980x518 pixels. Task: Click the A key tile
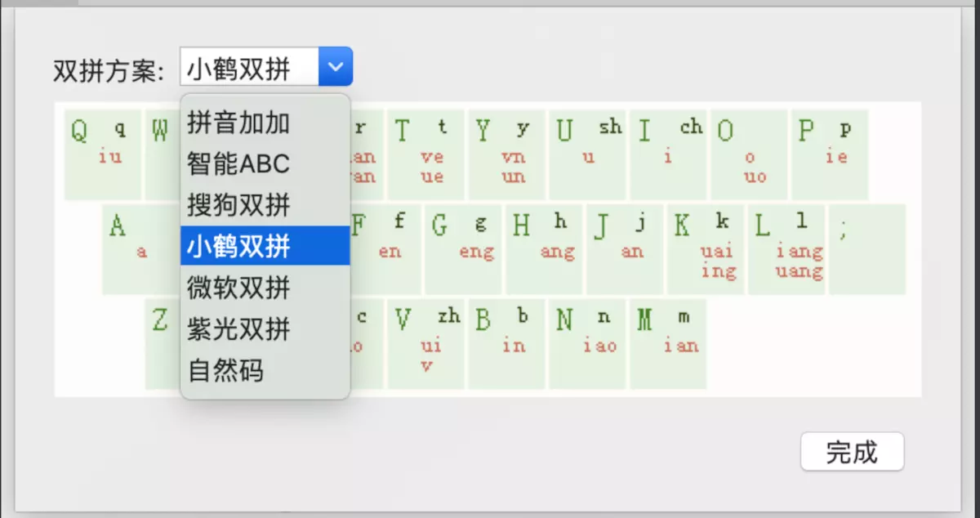(141, 249)
